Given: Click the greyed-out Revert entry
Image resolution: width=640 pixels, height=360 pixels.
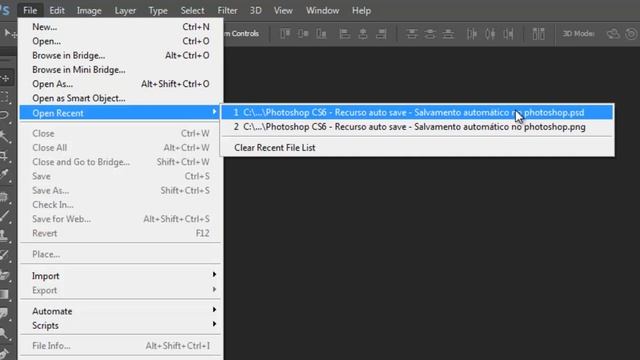Looking at the screenshot, I should (120, 233).
